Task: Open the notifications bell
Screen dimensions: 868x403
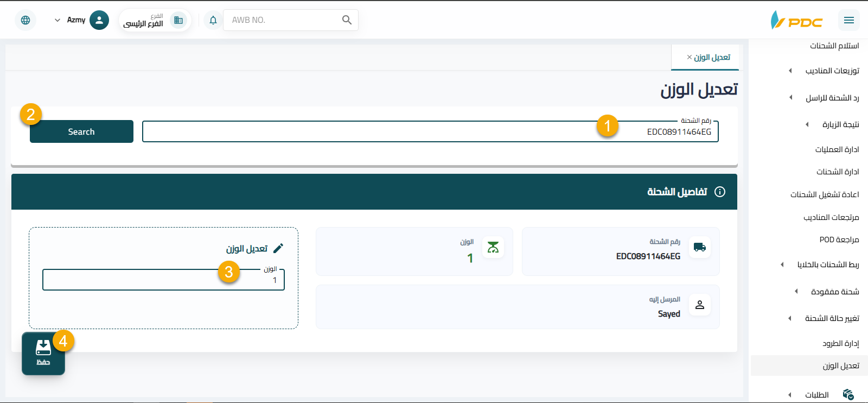Action: [213, 20]
